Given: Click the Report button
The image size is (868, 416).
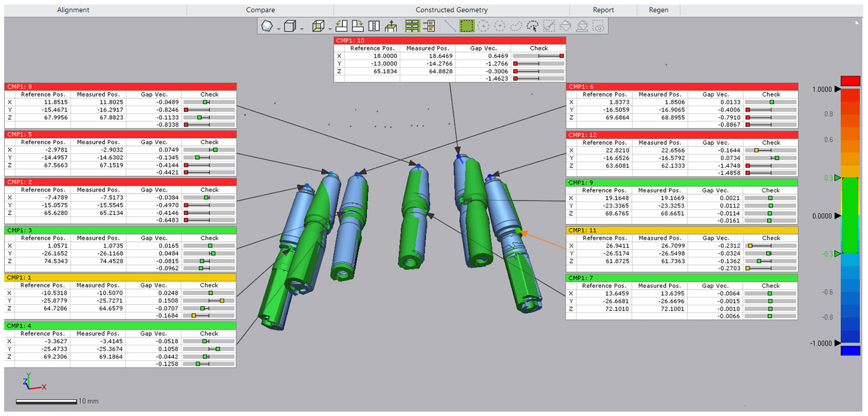Looking at the screenshot, I should pos(603,10).
